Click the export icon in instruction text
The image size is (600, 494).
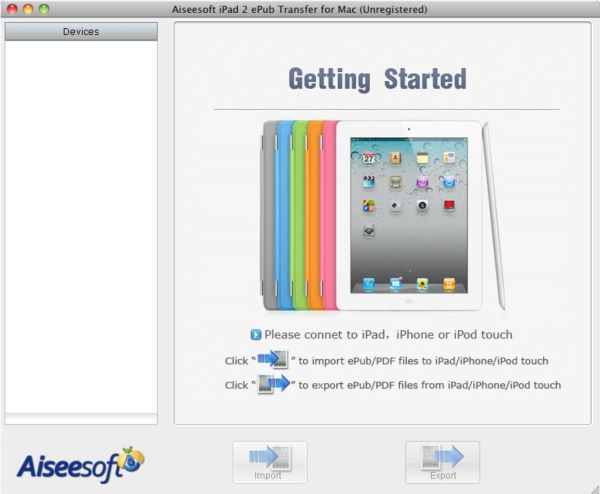tap(274, 384)
